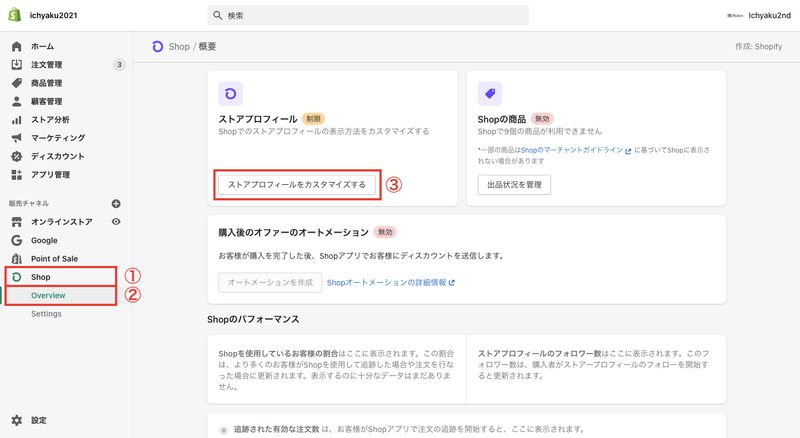Click the Google channel G icon
The height and width of the screenshot is (438, 800).
(16, 240)
